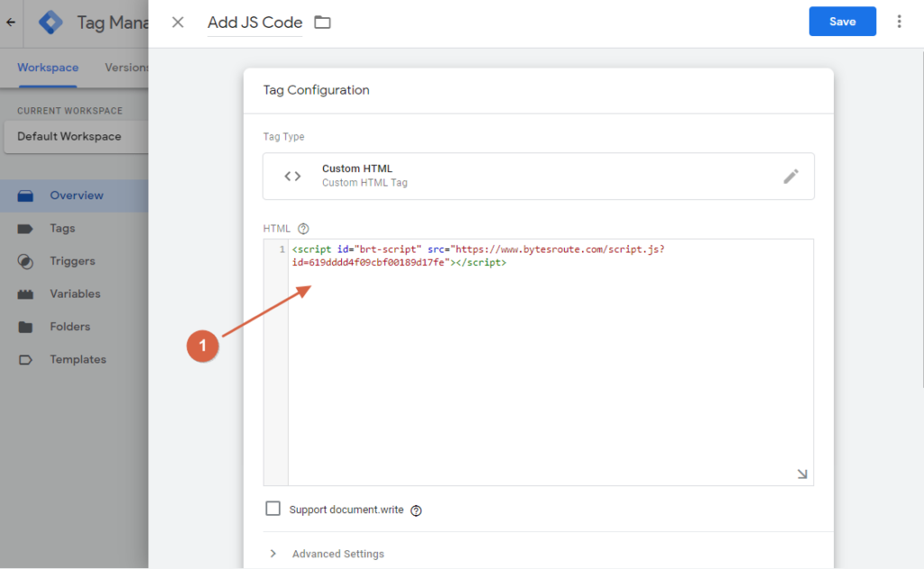The width and height of the screenshot is (924, 569).
Task: Open help for Support document.write
Action: (x=416, y=510)
